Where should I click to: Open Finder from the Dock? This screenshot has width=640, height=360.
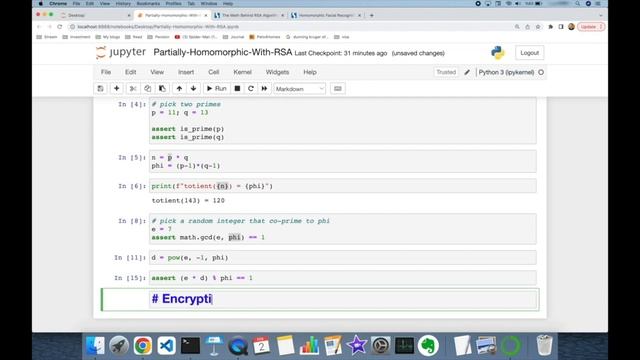(96, 346)
